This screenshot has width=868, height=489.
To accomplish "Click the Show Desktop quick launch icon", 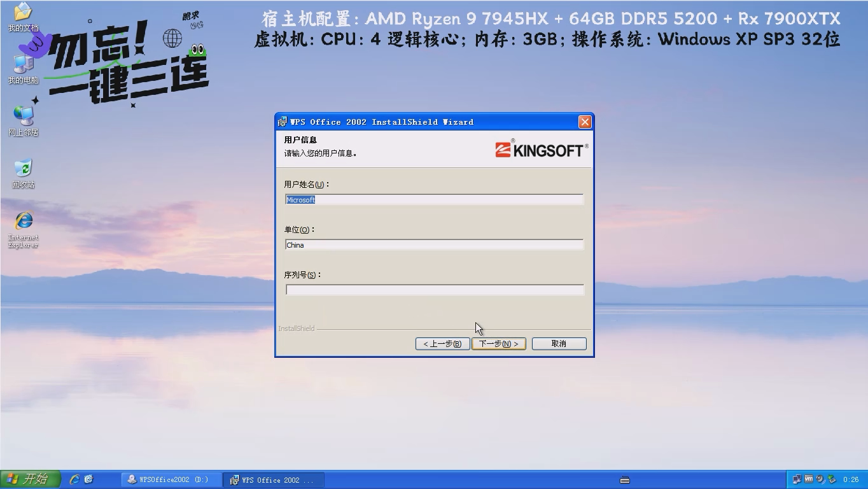I will pos(89,479).
